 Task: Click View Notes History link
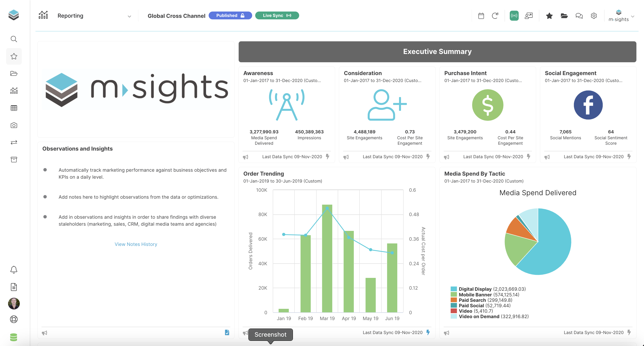[136, 244]
